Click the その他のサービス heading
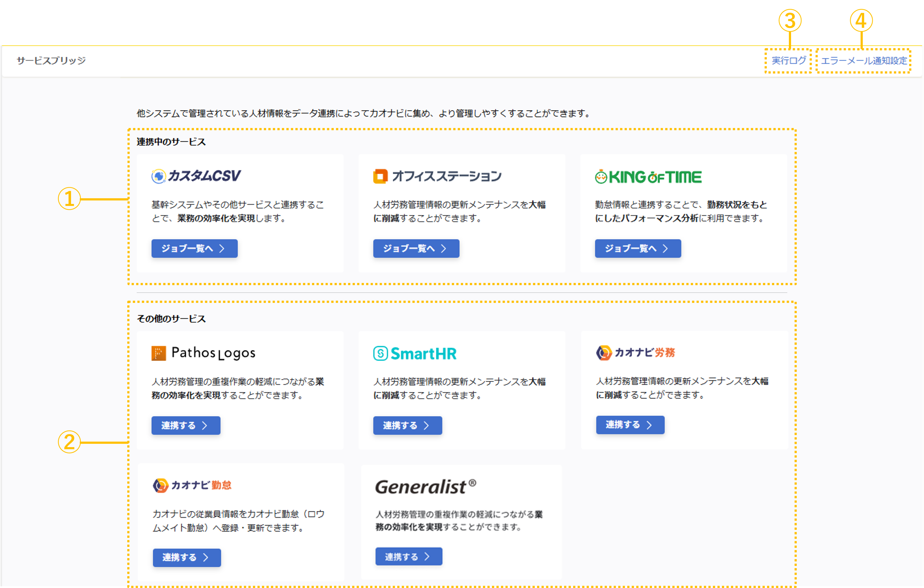This screenshot has height=588, width=924. coord(171,319)
